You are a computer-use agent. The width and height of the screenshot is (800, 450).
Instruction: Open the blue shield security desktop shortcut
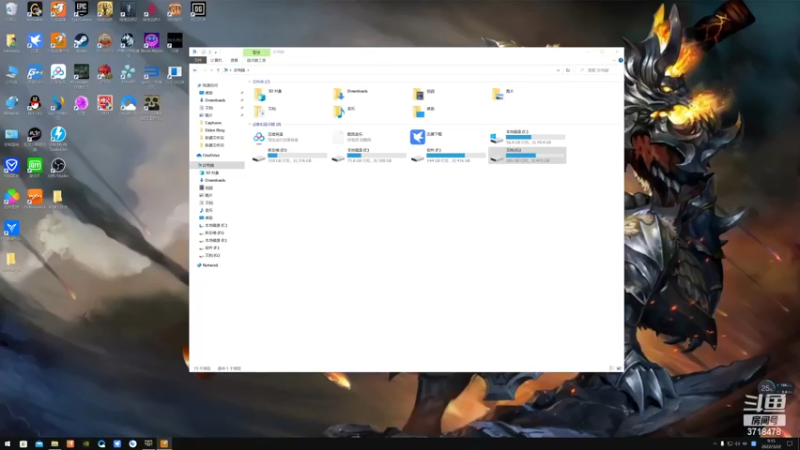click(11, 167)
